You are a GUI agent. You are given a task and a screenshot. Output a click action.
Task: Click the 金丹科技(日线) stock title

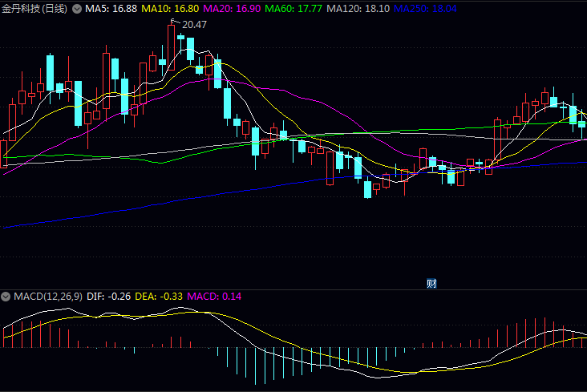34,9
